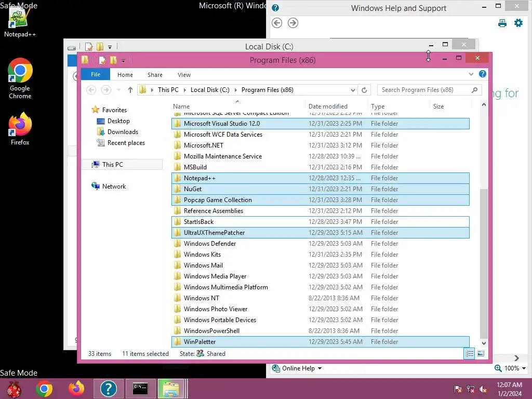
Task: Click Properties quick access toolbar icon
Action: point(102,60)
